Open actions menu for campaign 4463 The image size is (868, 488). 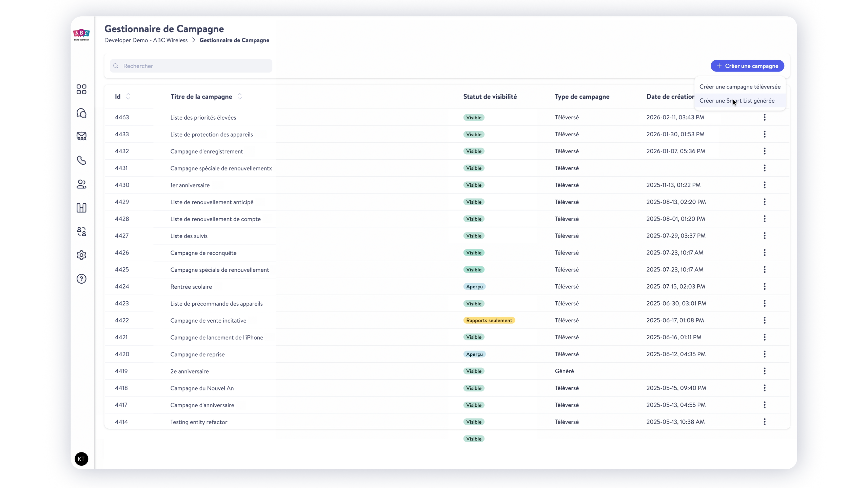coord(765,117)
